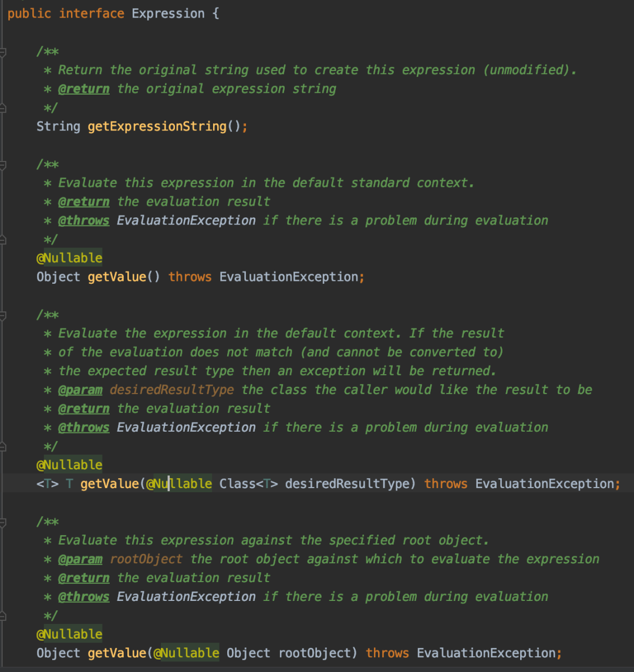Click the Expression interface name

[x=168, y=14]
